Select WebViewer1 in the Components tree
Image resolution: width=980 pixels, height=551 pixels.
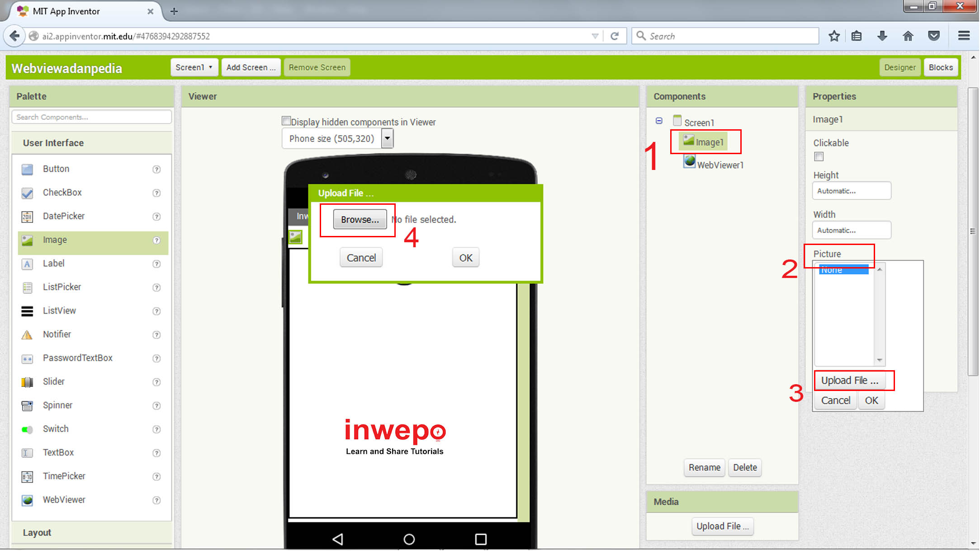(x=720, y=165)
